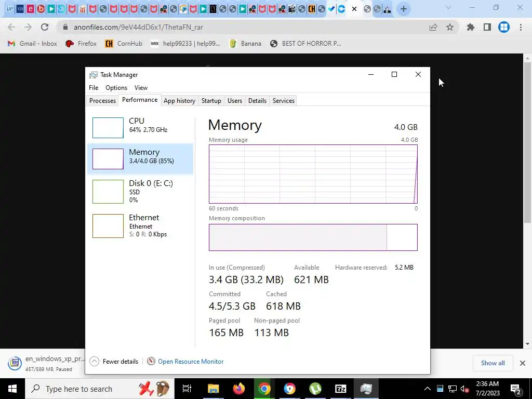Close the active Chrome tab
This screenshot has width=532, height=399.
click(x=354, y=9)
